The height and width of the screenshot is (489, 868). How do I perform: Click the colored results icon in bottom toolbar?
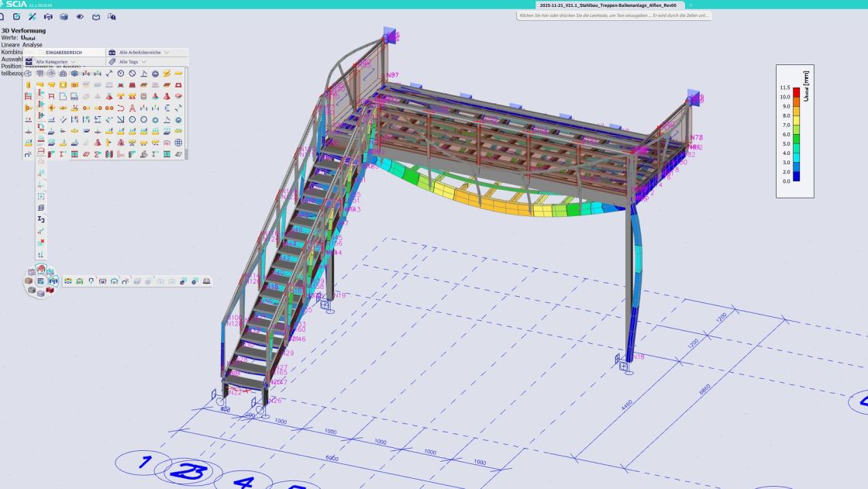click(x=68, y=281)
